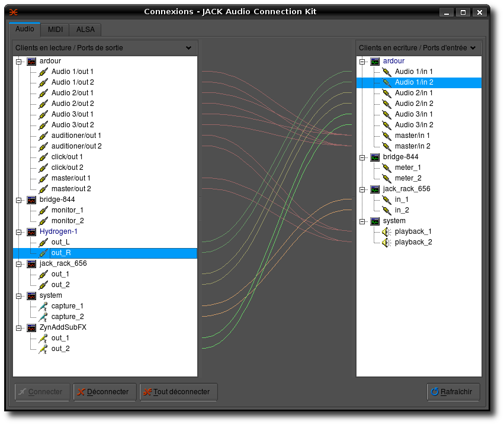Viewport: 504px width, 425px height.
Task: Select the Audio 2/in 1 input port
Action: (x=413, y=93)
